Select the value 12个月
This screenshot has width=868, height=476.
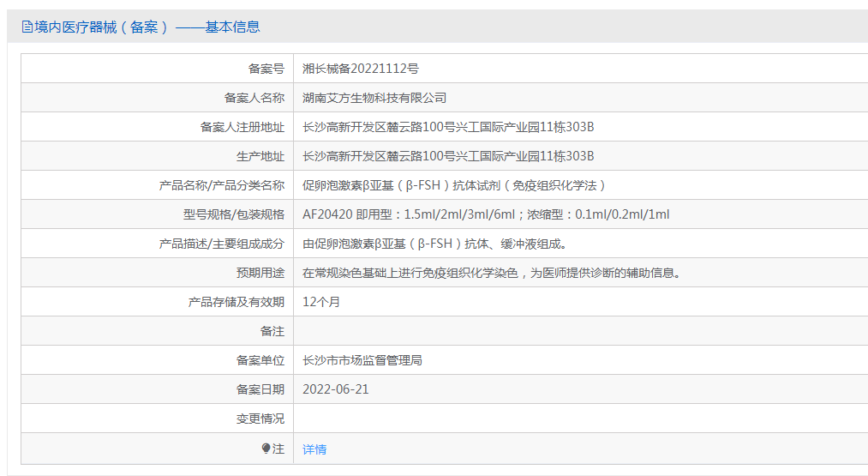pos(321,302)
